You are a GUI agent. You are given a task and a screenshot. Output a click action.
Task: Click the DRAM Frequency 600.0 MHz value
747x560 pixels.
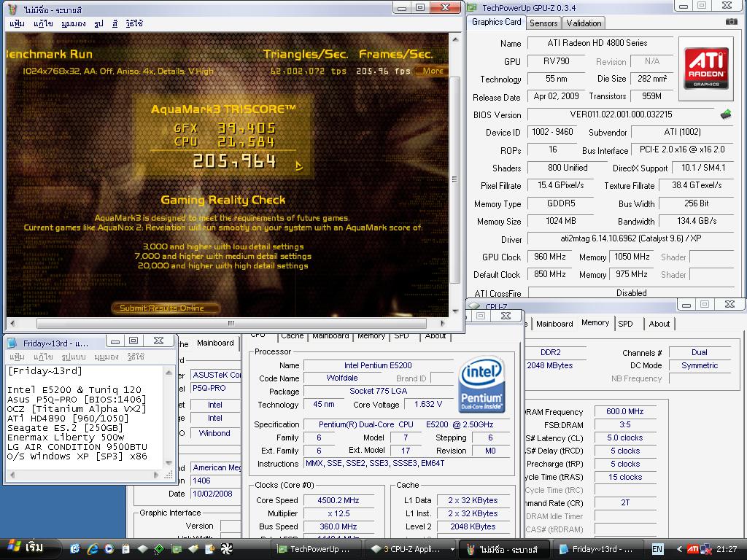tap(625, 411)
